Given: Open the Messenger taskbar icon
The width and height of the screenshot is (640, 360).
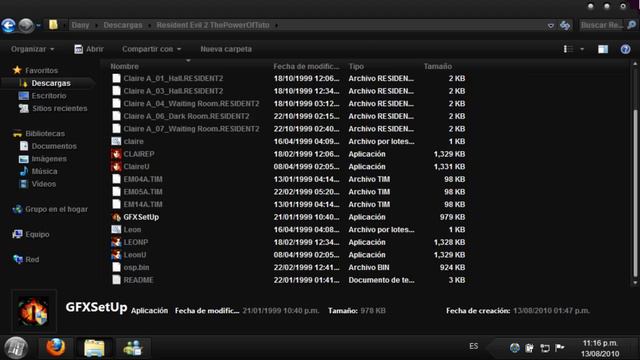Looking at the screenshot, I should (x=133, y=348).
